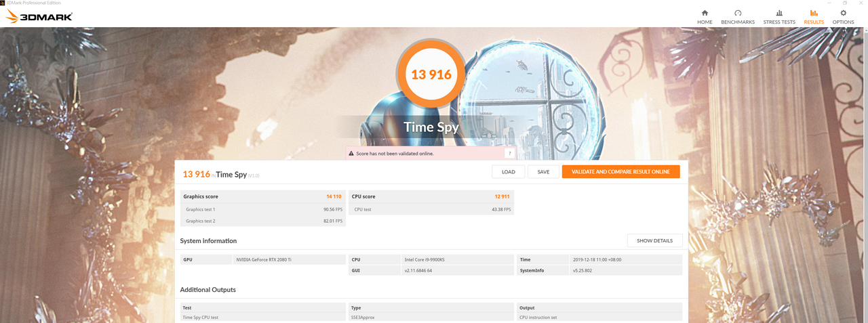Click the CPU test 43.38 FPS value

(500, 209)
